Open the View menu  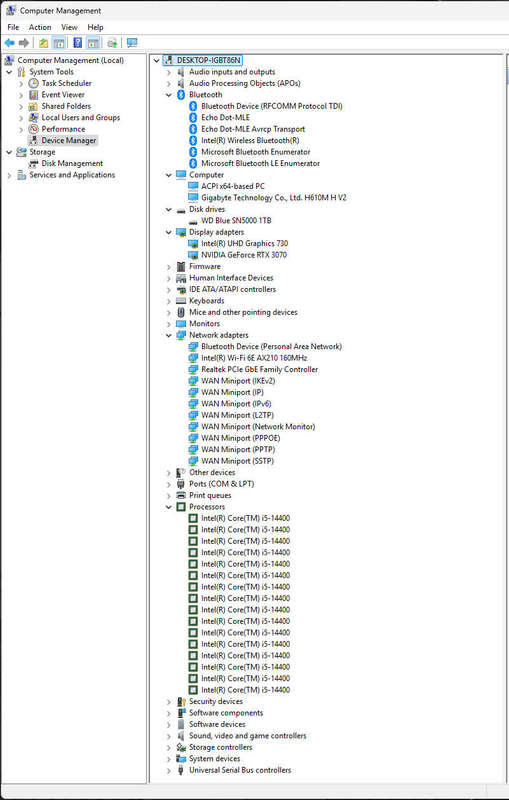tap(69, 27)
